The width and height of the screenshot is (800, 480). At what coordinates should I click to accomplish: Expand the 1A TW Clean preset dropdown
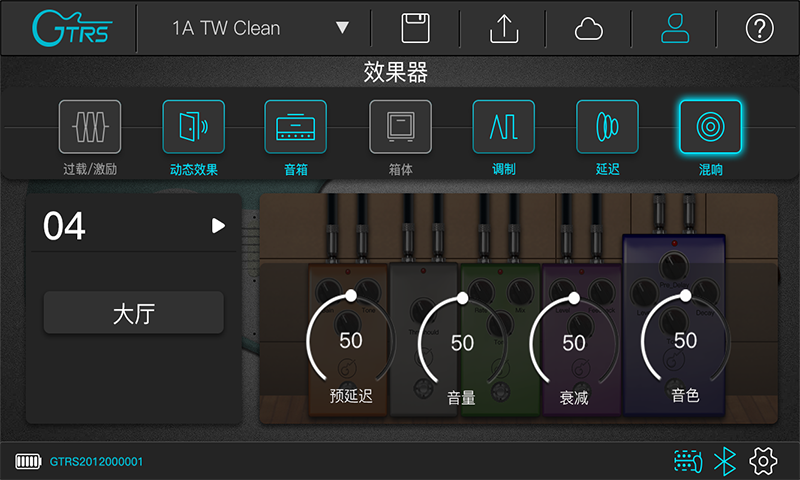pos(342,28)
